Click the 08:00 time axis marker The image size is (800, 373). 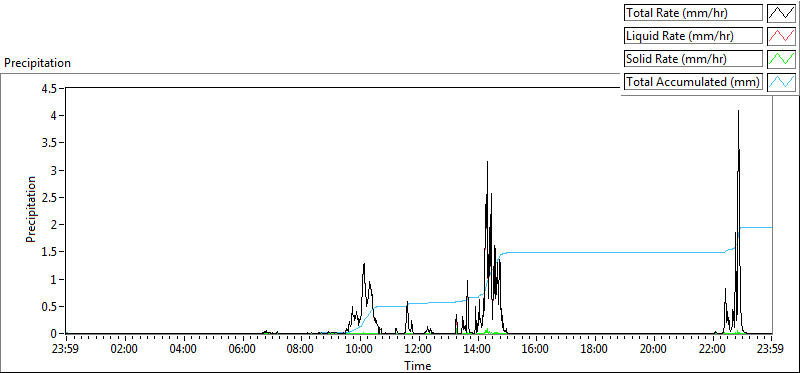click(x=302, y=350)
